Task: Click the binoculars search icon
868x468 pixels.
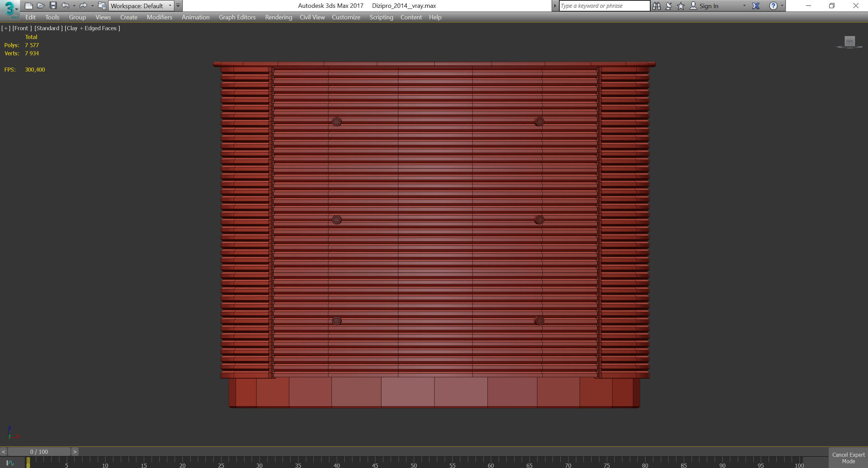Action: [x=656, y=6]
